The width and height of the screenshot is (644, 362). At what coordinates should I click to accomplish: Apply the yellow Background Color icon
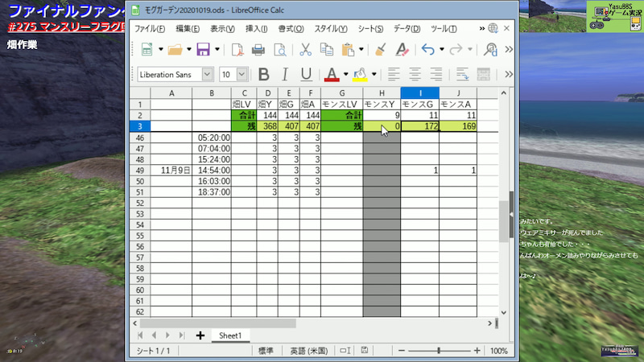pos(360,74)
